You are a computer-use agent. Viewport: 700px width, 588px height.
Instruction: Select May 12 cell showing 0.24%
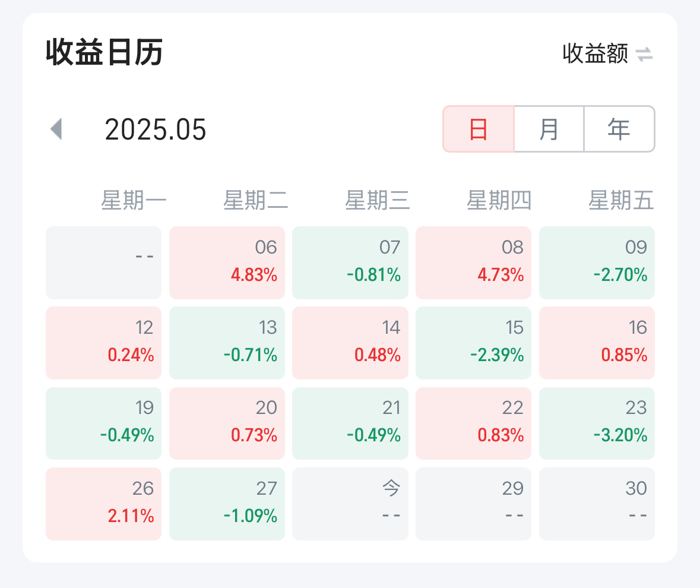(x=103, y=343)
